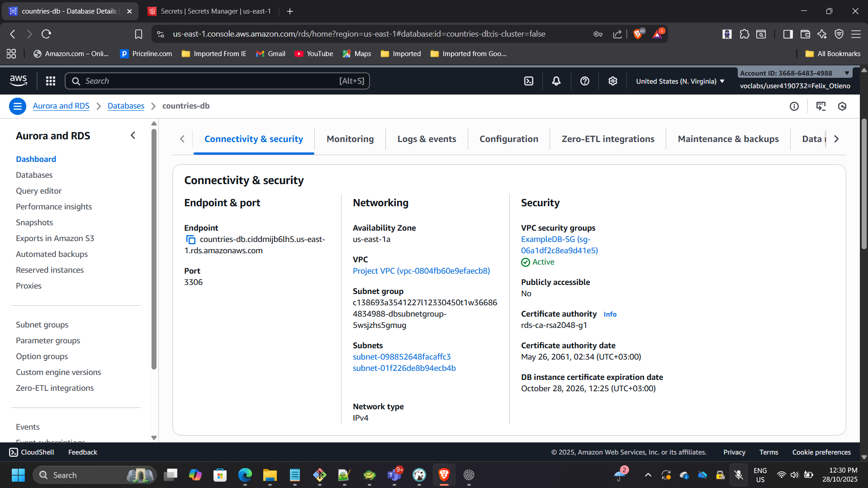
Task: Toggle the hamburger side navigation button
Action: [x=17, y=106]
